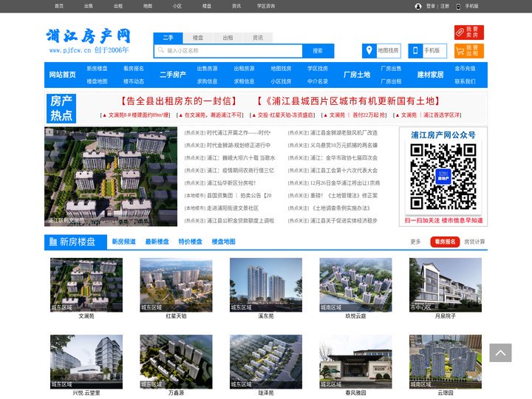Open the 万鑫源 property thumbnail

(176, 361)
